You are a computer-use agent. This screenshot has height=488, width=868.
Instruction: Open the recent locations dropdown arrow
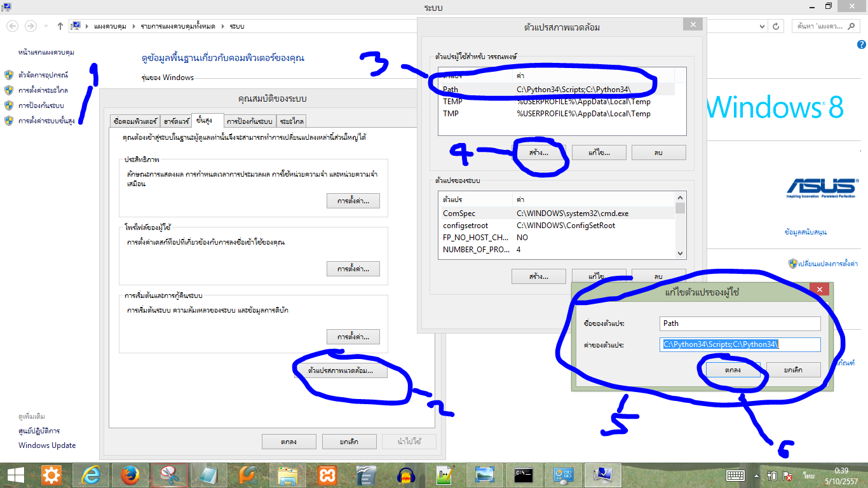46,26
